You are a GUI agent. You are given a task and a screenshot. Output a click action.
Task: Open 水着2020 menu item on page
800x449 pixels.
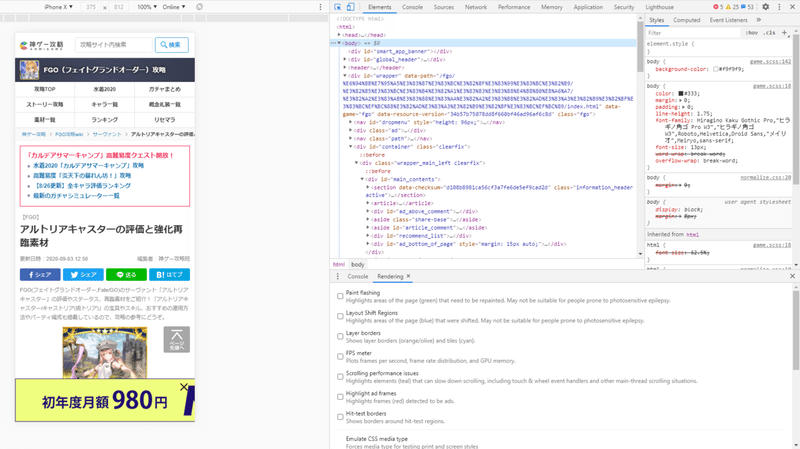(105, 89)
